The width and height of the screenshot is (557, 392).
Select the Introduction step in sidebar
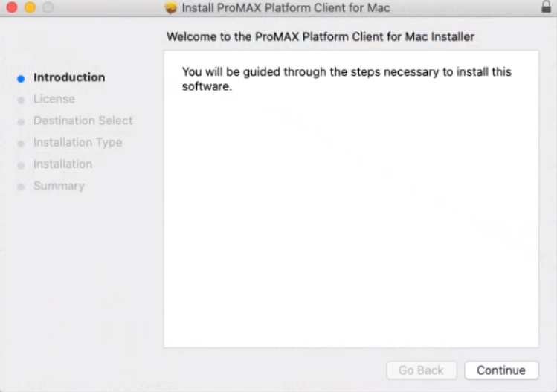click(69, 77)
